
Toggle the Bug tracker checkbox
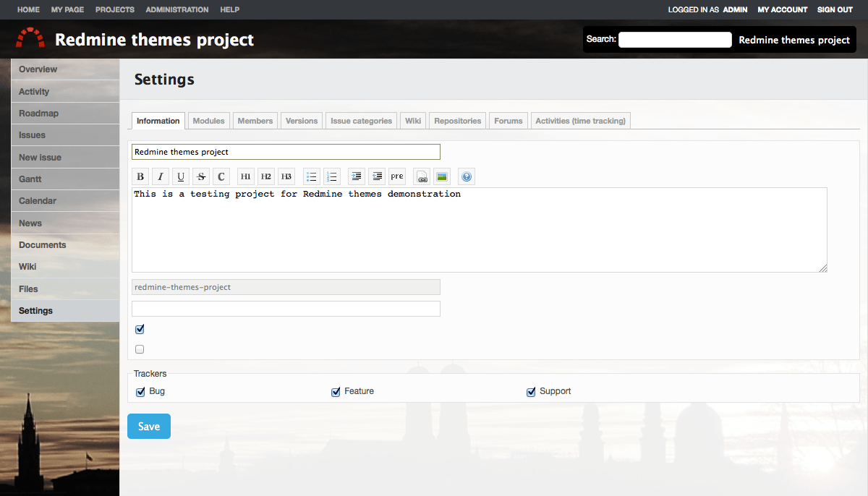coord(141,392)
